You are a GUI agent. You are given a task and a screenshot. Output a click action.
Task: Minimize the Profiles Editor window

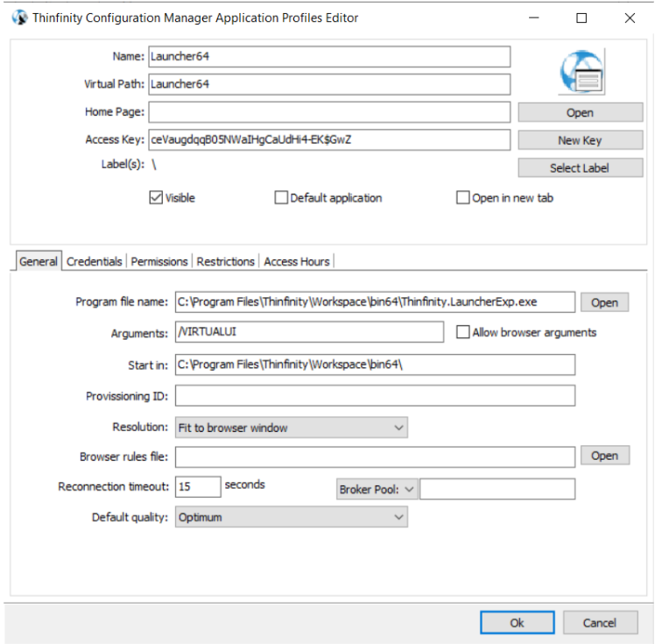point(534,18)
